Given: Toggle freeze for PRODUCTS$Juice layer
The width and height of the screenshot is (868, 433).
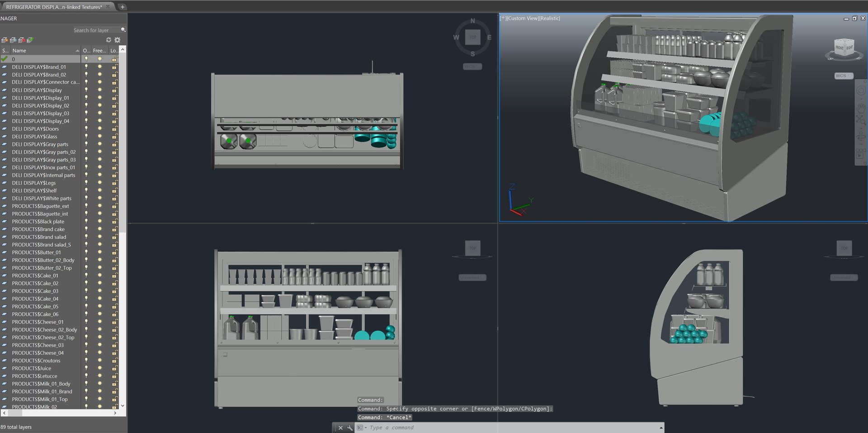Looking at the screenshot, I should pos(100,368).
